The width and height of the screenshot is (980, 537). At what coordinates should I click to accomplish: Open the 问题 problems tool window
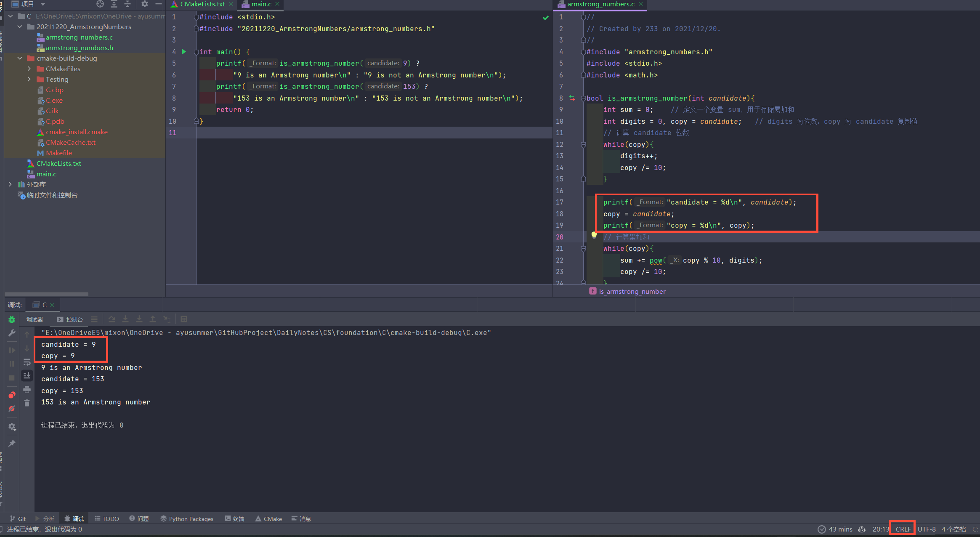click(x=139, y=519)
